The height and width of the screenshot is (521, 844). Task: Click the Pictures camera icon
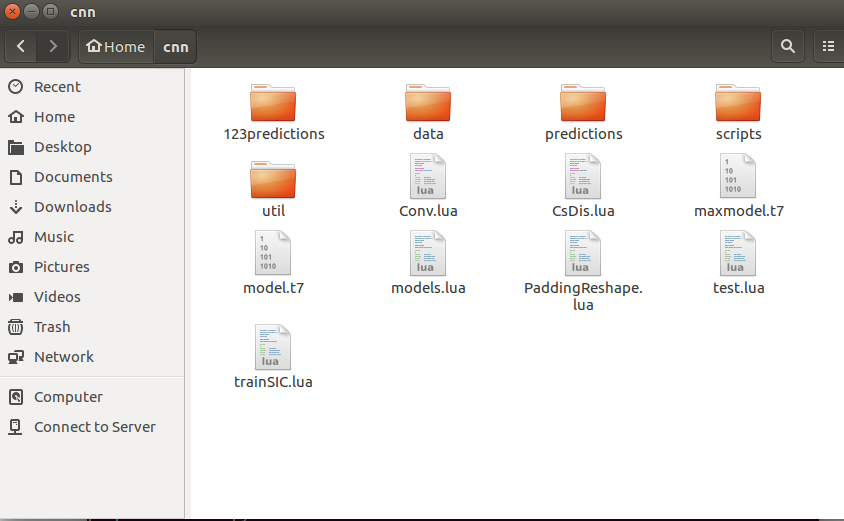click(16, 267)
